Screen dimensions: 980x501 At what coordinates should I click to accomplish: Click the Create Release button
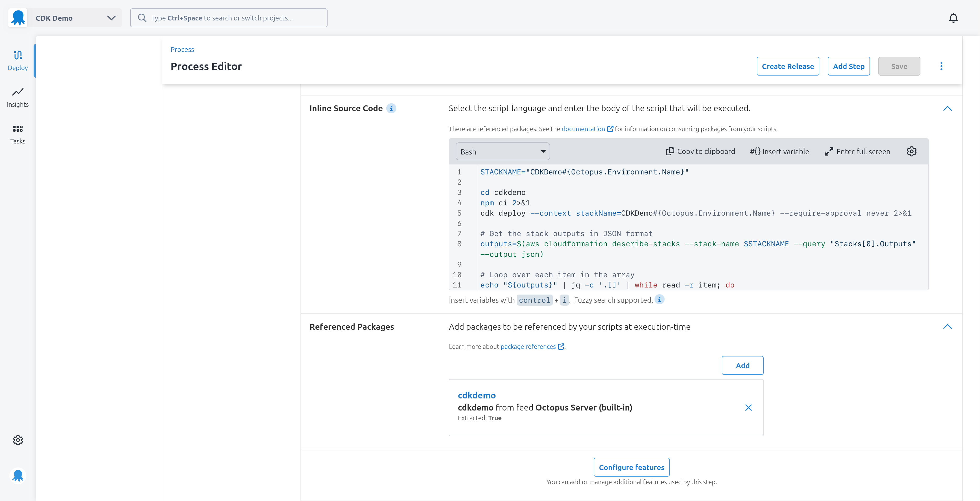point(788,66)
